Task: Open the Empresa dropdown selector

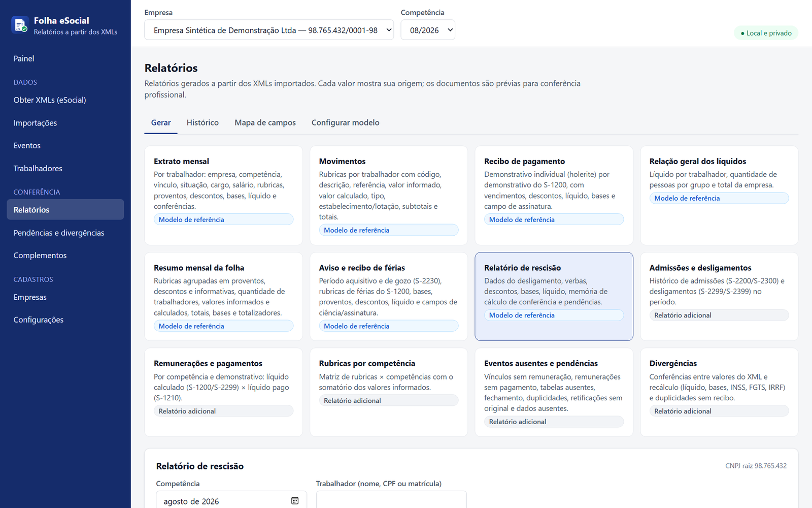Action: click(x=269, y=30)
